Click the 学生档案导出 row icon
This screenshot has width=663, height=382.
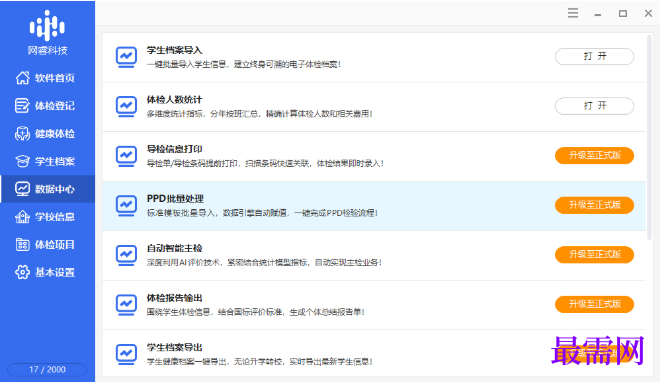(126, 354)
